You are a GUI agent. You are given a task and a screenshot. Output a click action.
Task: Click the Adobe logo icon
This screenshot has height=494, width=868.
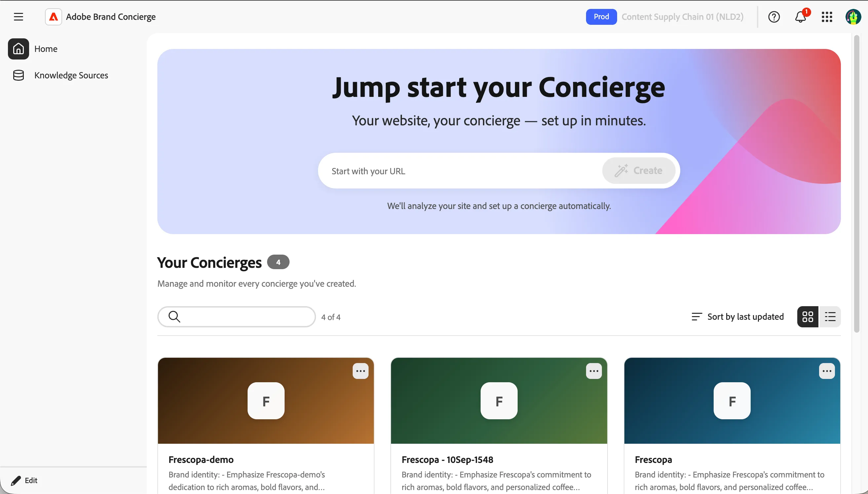point(54,17)
